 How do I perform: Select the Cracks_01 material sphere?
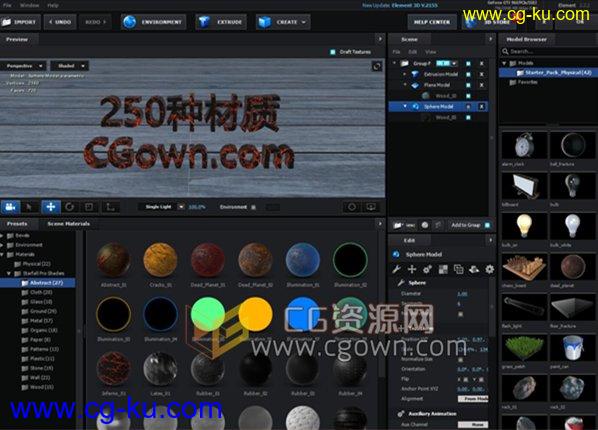(x=160, y=260)
